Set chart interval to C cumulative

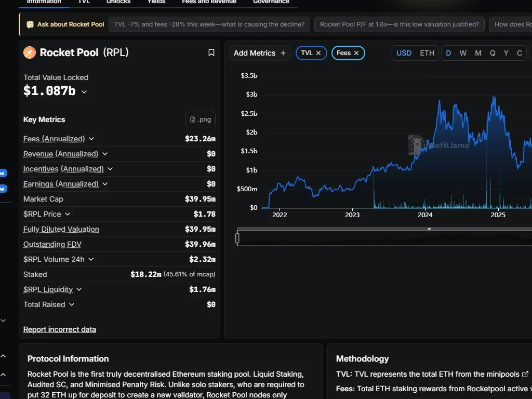[x=519, y=53]
